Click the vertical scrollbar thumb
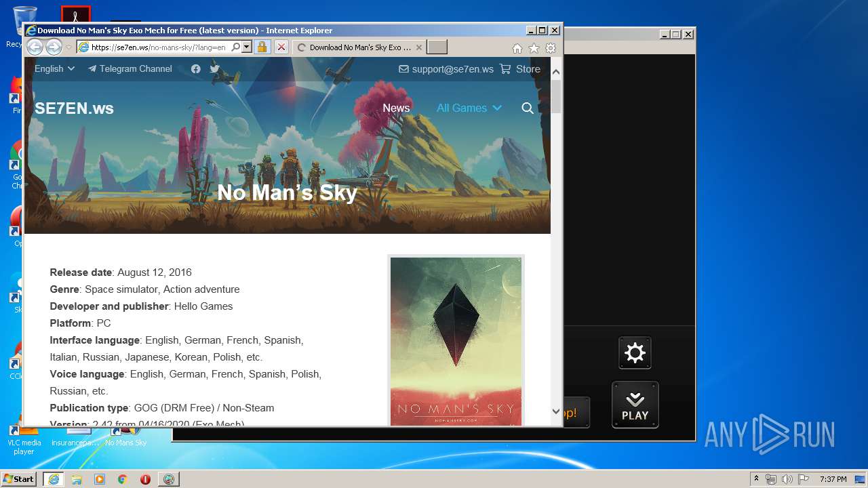 pos(556,97)
